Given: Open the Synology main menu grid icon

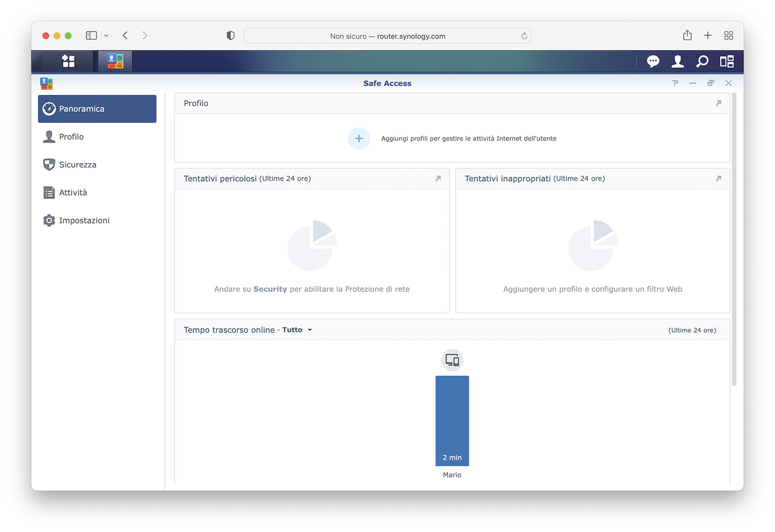Looking at the screenshot, I should tap(68, 61).
